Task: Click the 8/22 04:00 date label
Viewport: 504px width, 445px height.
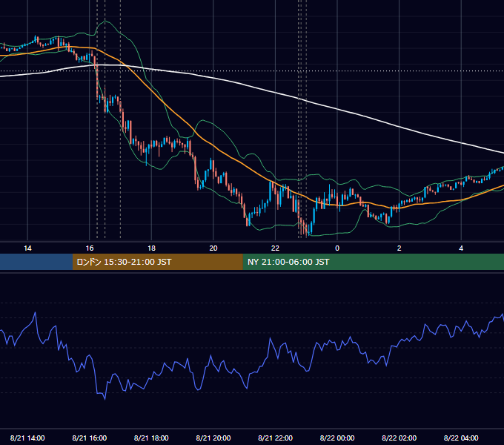Action: pyautogui.click(x=461, y=438)
